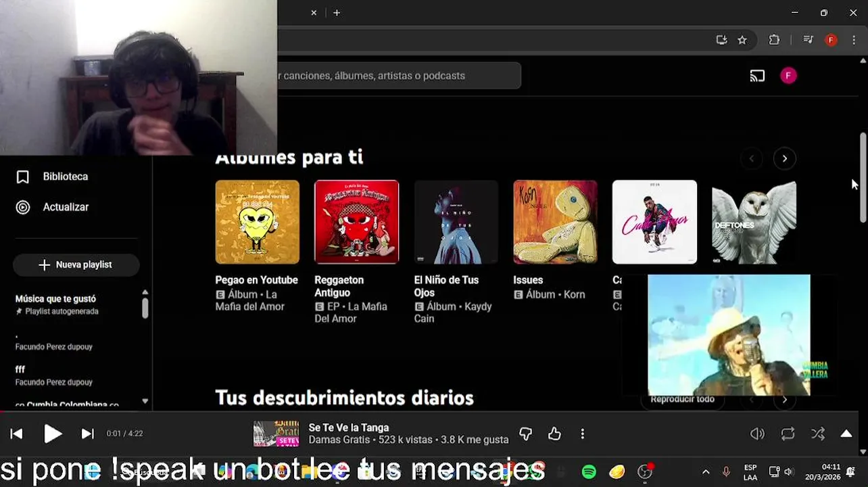Play the current song
The image size is (868, 487).
[53, 434]
